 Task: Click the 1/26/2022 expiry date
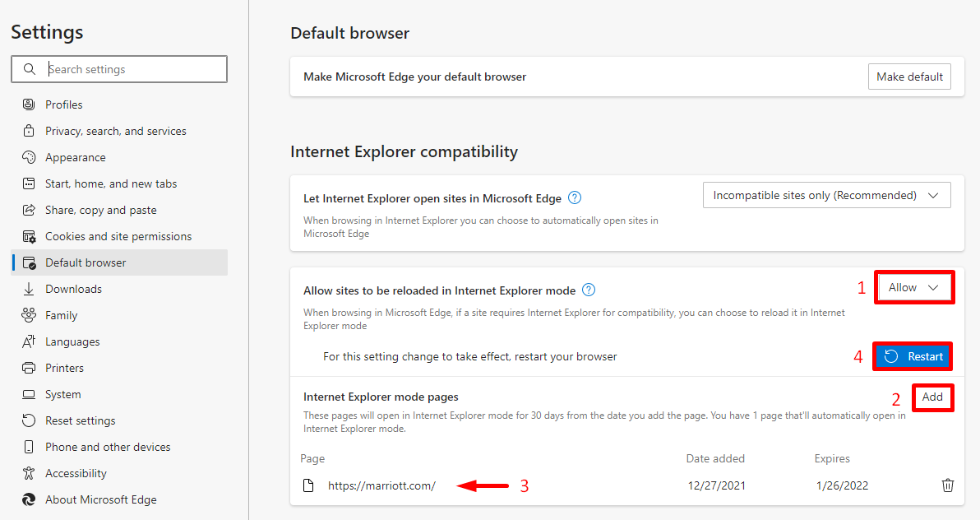point(842,485)
